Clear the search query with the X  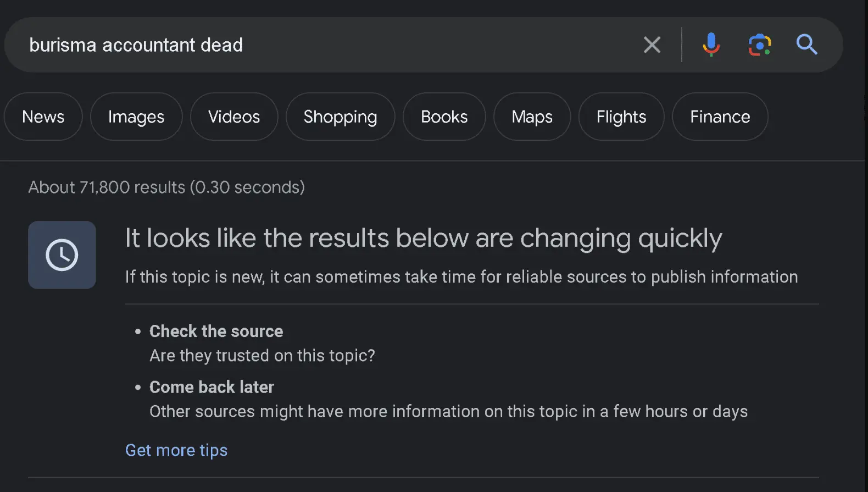click(652, 45)
